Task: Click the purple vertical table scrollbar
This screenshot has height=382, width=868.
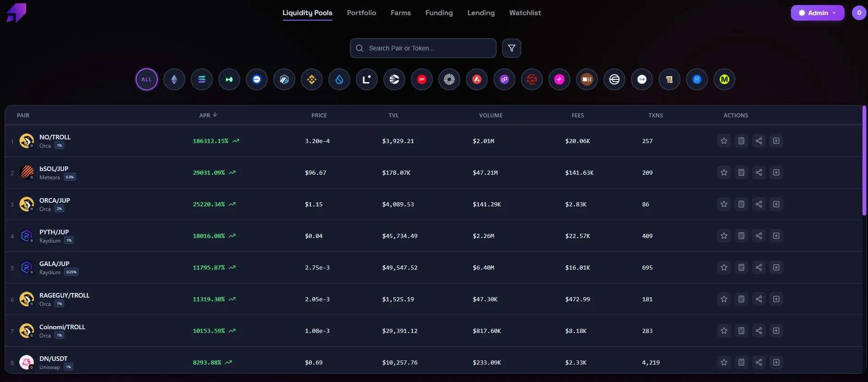Action: click(864, 161)
